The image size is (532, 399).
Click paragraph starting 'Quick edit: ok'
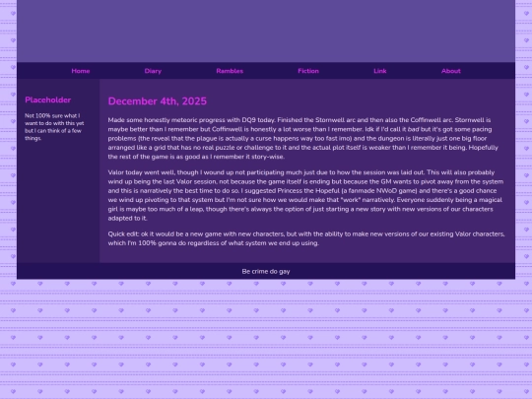[x=306, y=238]
